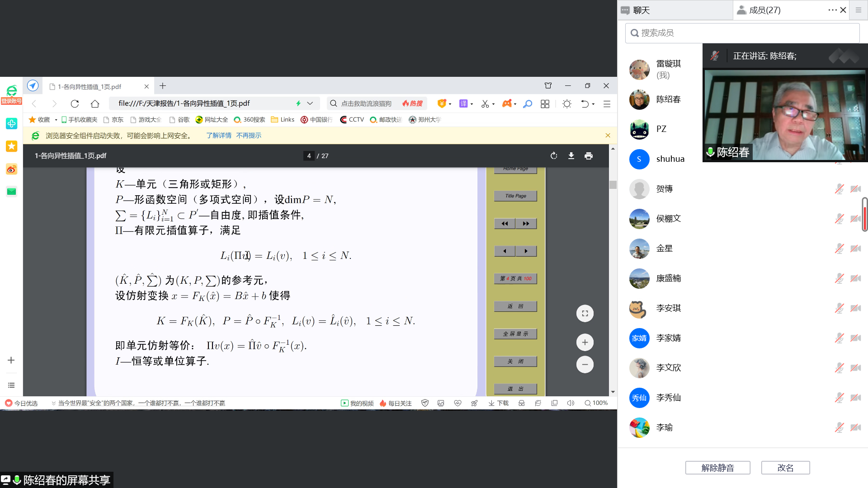
Task: Open the three-dots more options in members panel
Action: [832, 10]
